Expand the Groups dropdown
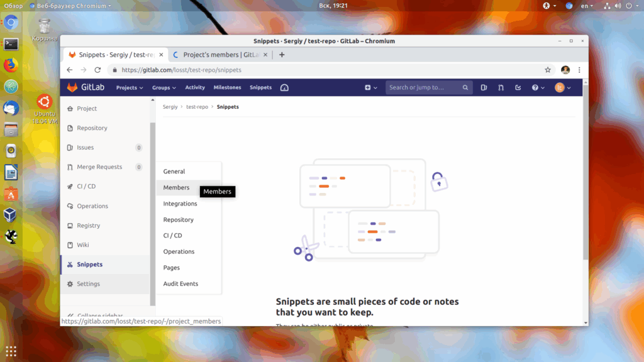 [164, 87]
